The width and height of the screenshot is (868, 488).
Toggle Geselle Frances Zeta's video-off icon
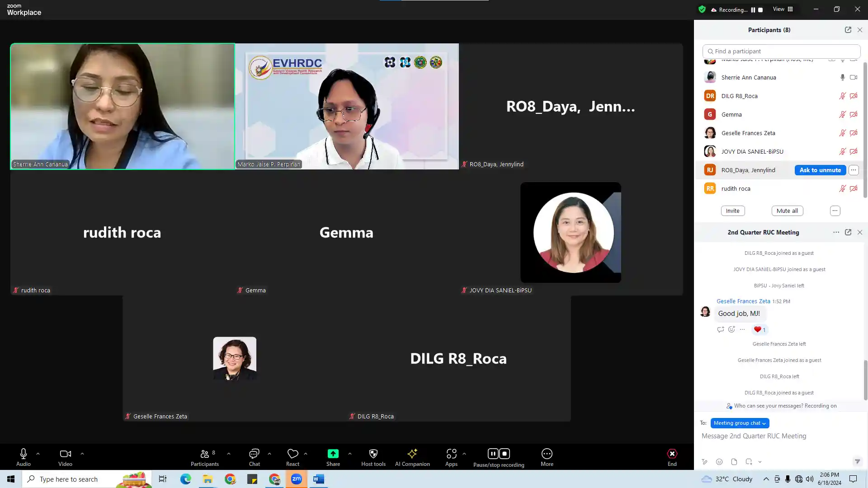click(x=854, y=133)
